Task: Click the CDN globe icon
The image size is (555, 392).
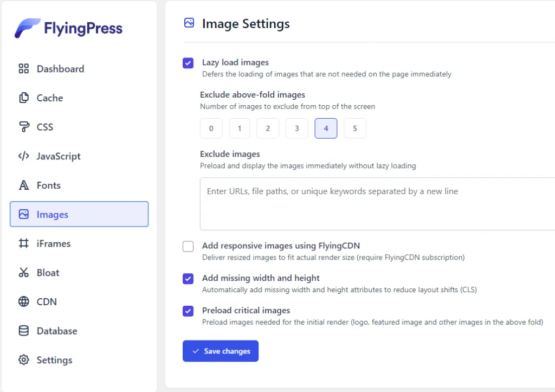Action: click(x=23, y=302)
